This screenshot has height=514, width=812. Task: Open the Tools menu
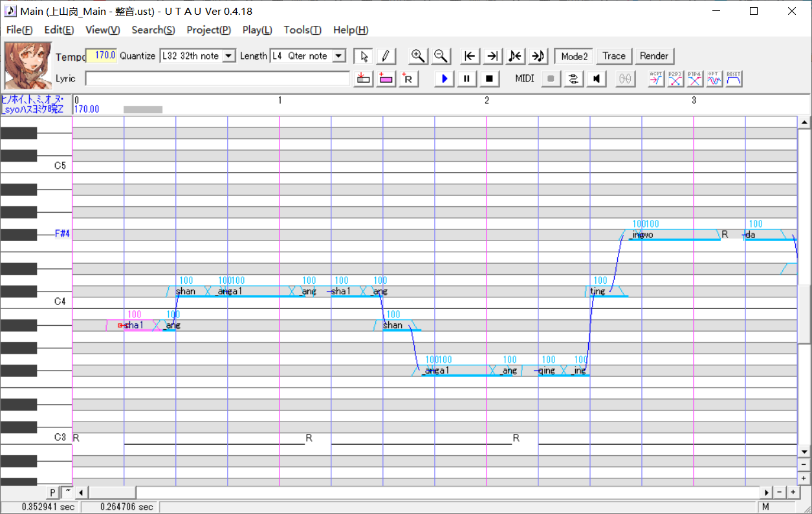tap(302, 30)
